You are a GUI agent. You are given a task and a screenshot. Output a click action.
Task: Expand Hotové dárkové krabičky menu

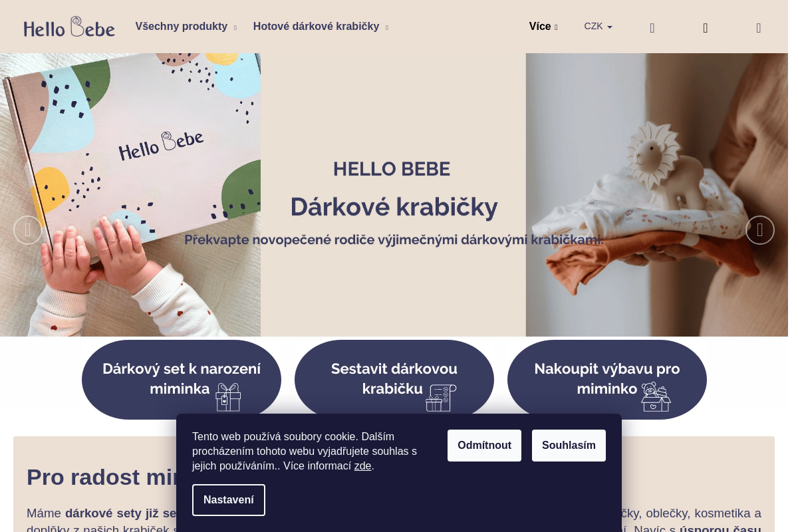coord(321,27)
